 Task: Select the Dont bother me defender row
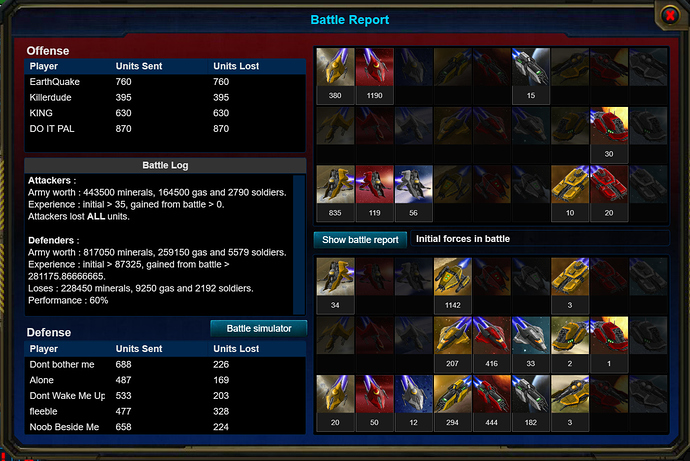pos(165,364)
